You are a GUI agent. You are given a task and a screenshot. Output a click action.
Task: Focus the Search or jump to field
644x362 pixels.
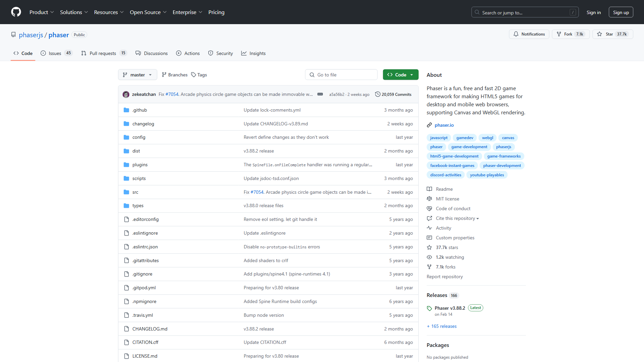tap(525, 12)
